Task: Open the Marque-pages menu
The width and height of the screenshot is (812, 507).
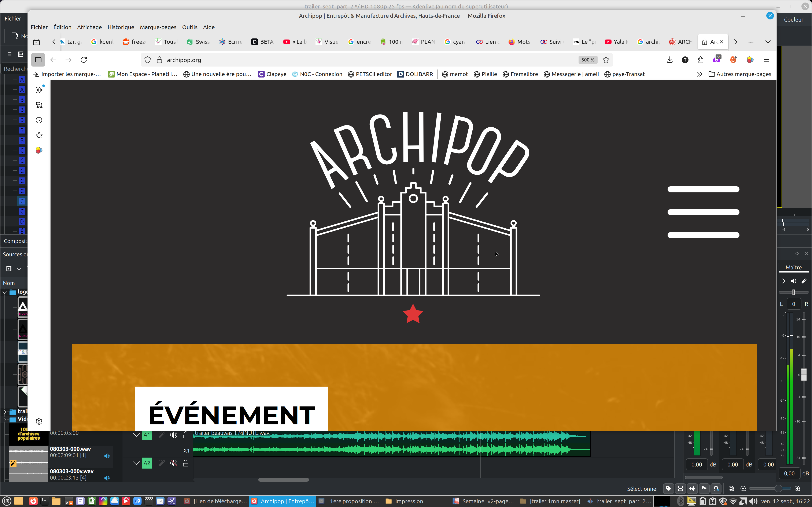Action: (x=158, y=27)
